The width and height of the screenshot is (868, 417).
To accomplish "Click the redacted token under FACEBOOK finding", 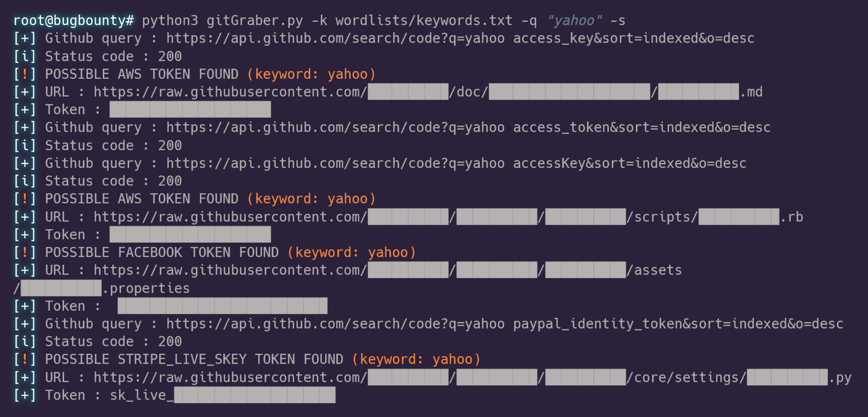I will point(222,306).
